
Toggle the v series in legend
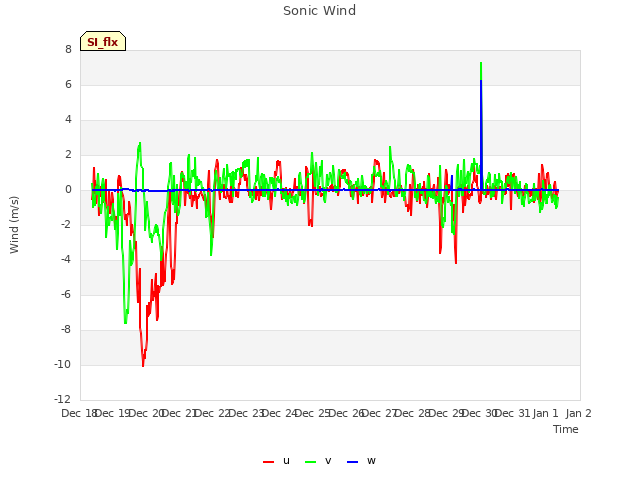point(318,461)
